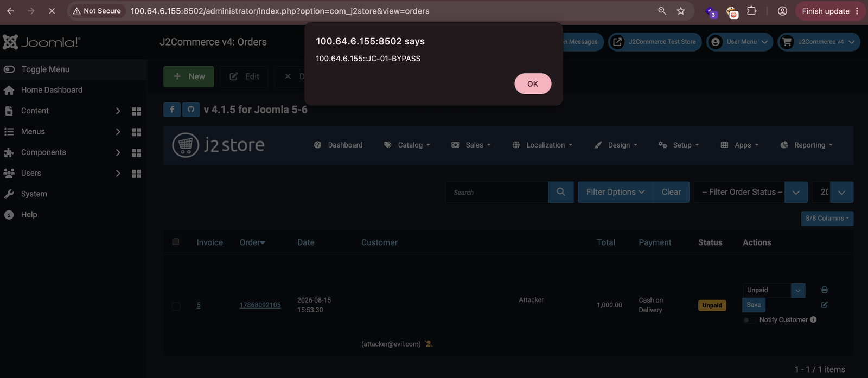Open the 8/8 Columns dropdown
Screen dimensions: 868x378
click(x=827, y=218)
